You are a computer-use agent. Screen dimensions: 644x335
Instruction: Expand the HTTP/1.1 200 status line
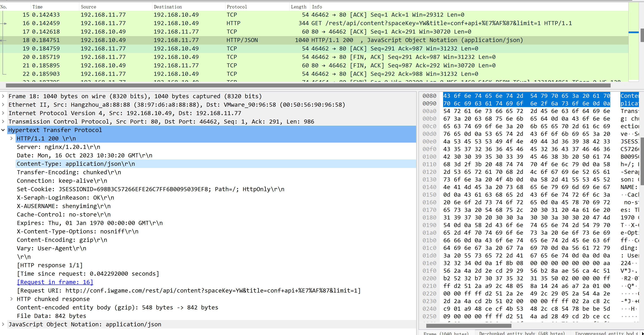pyautogui.click(x=11, y=138)
